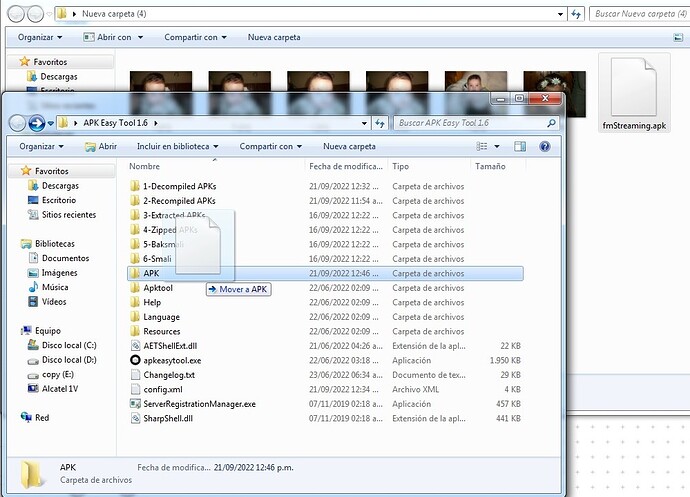Open the Changelog.txt document
690x497 pixels.
click(168, 375)
